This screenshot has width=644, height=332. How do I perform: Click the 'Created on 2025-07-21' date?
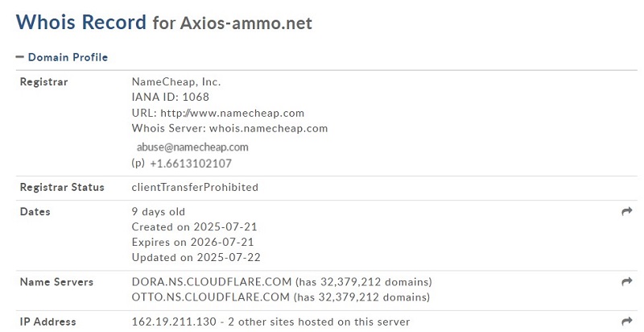[x=194, y=226]
